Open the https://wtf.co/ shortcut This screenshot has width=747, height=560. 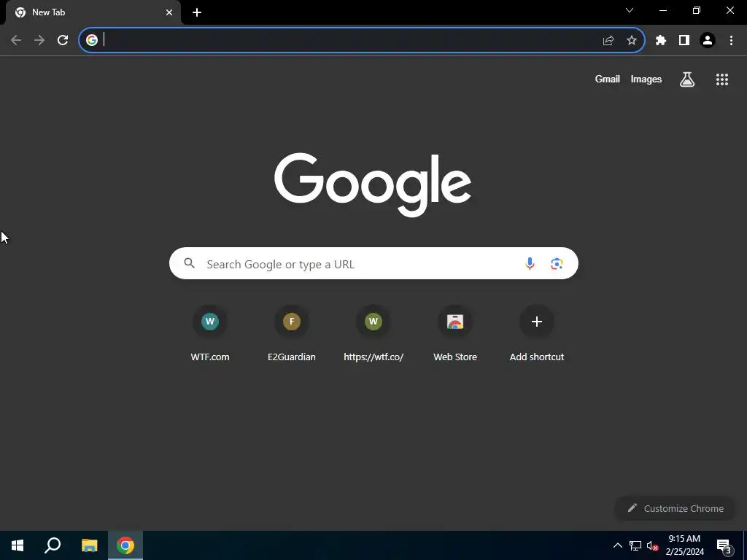373,334
